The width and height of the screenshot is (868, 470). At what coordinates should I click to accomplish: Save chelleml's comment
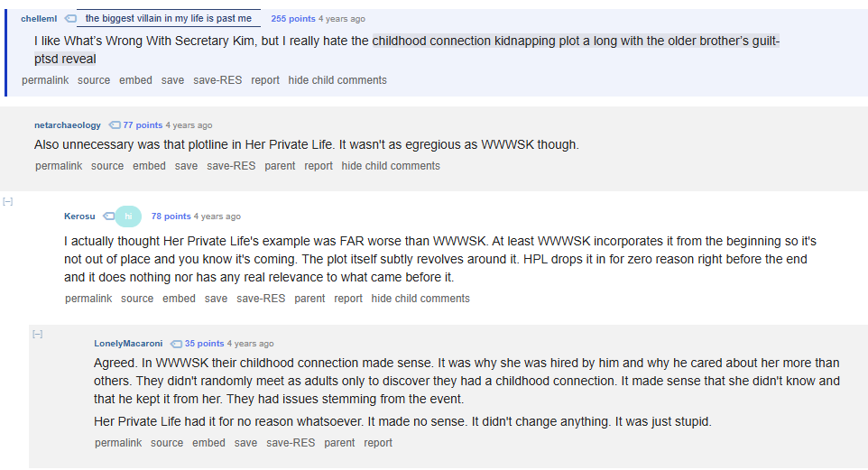point(172,80)
